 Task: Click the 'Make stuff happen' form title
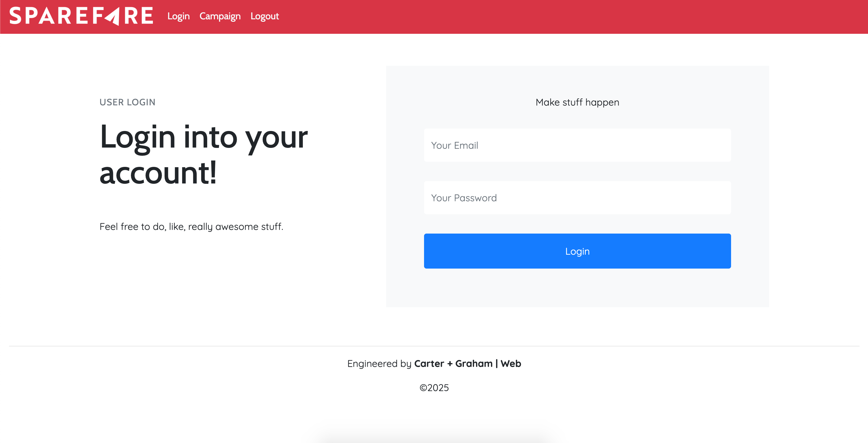(577, 102)
